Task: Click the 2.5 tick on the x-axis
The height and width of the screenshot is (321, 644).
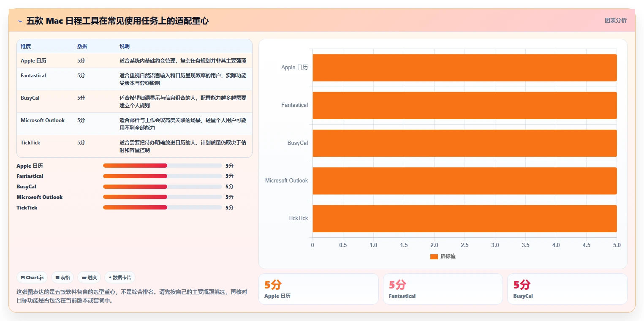Action: tap(465, 245)
